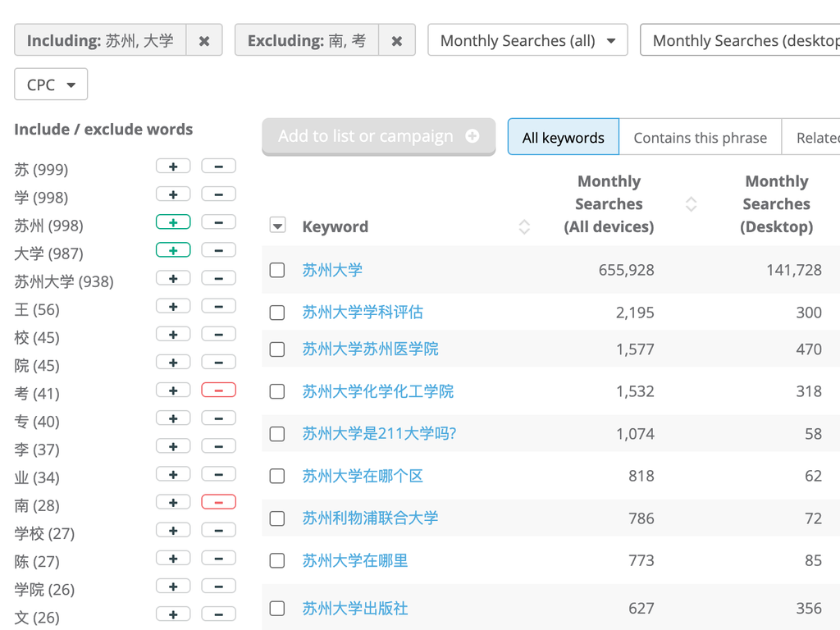
Task: Open the 苏州利物浦联合大学 keyword link
Action: 370,518
